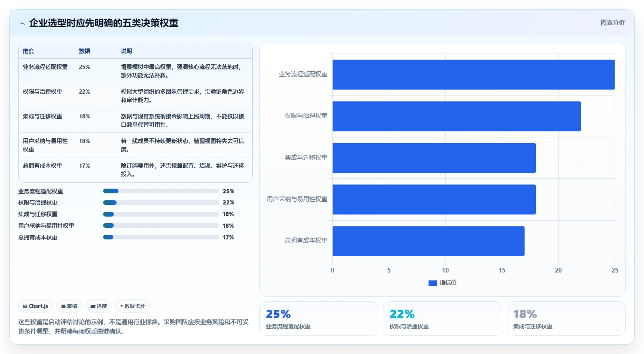Viewport: 644px width, 354px height.
Task: Click the 用户采纳与易用性权重 bar in the chart
Action: 434,199
